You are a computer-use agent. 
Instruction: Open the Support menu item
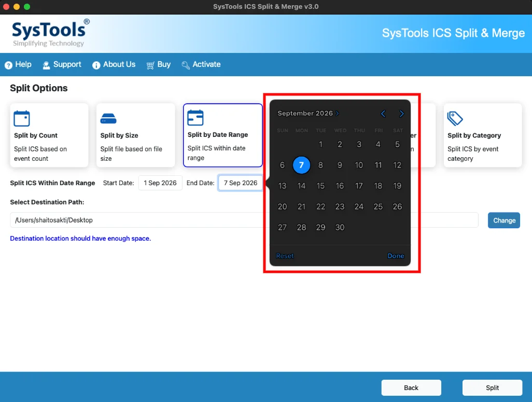(62, 64)
